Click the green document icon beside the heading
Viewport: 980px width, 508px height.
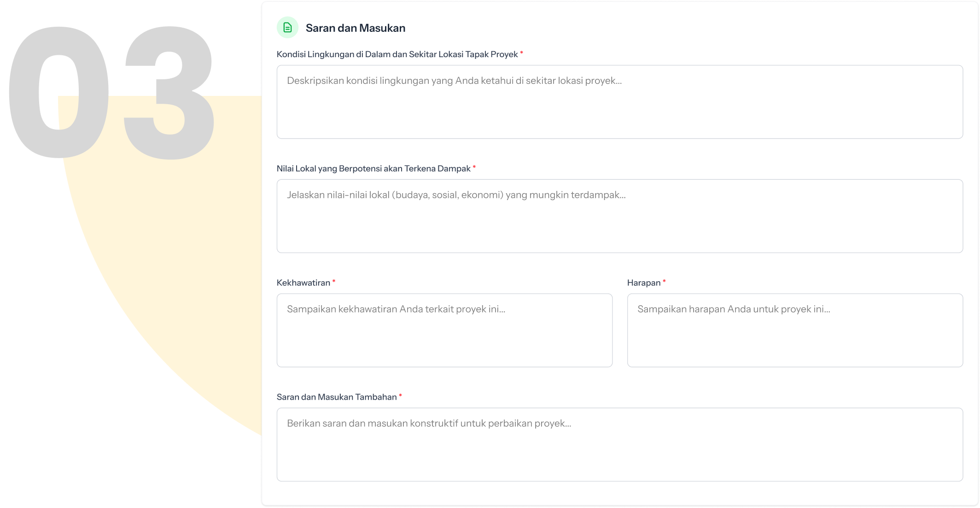[287, 28]
